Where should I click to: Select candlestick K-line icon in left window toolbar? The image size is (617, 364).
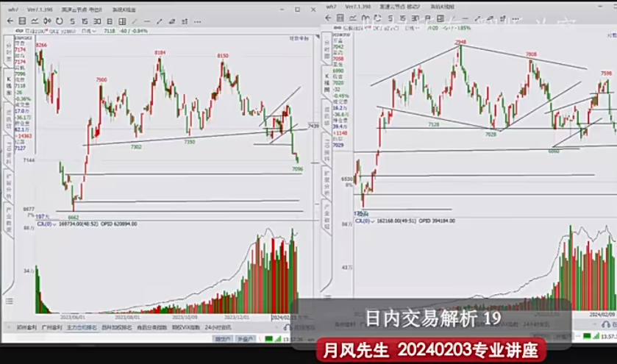pyautogui.click(x=47, y=21)
